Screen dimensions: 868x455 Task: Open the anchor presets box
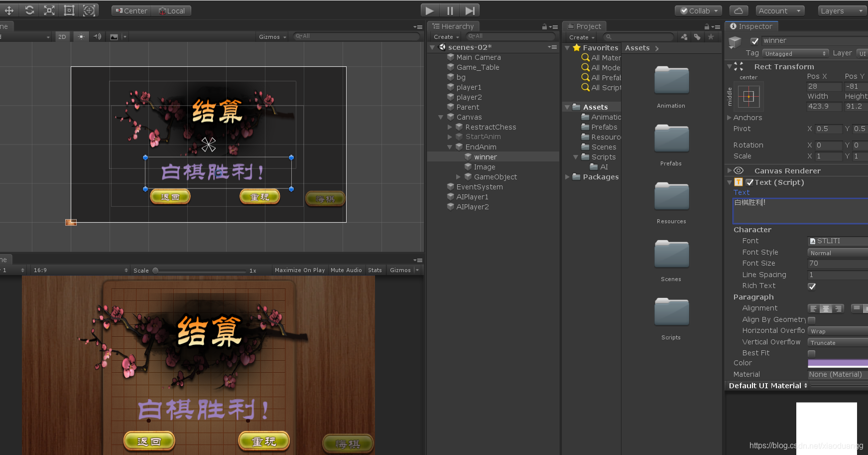click(748, 97)
